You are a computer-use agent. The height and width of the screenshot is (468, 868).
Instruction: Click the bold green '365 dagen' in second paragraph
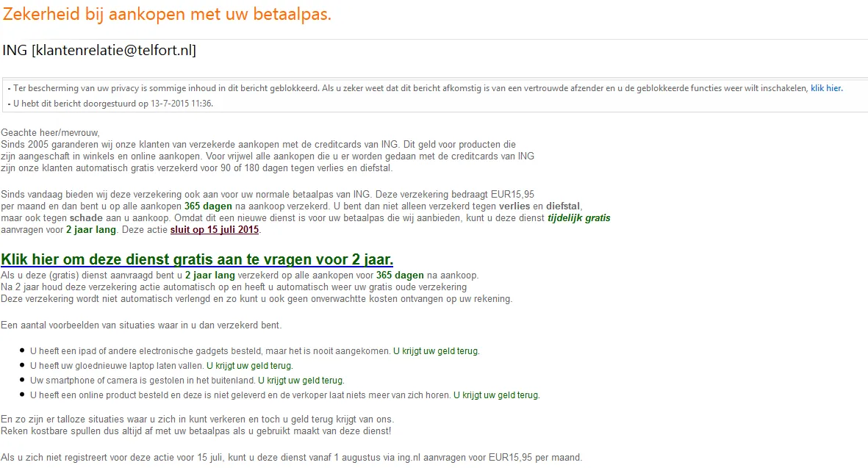(x=208, y=206)
